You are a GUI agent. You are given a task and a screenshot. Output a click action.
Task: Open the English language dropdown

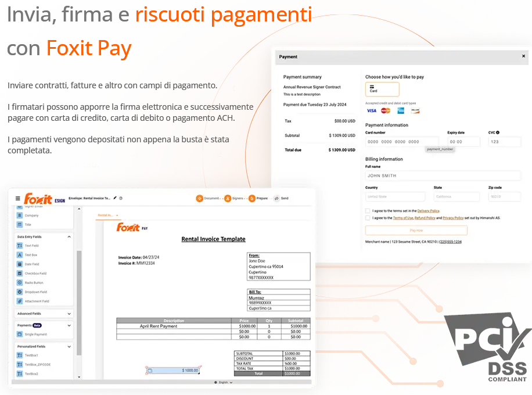point(224,382)
